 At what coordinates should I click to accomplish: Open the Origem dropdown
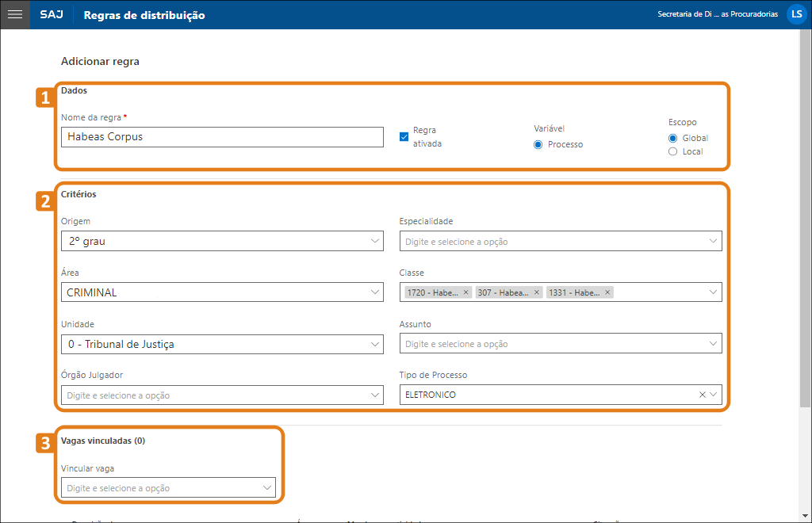(222, 241)
